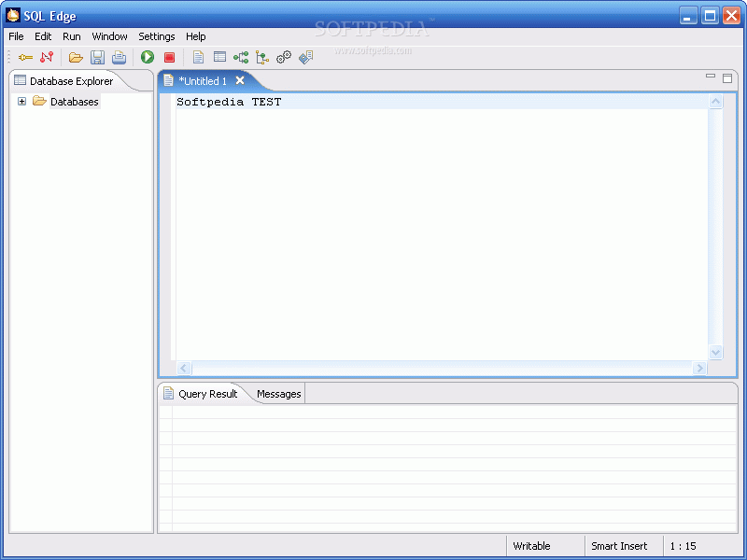This screenshot has width=747, height=560.
Task: Click the Databases folder icon
Action: 39,101
